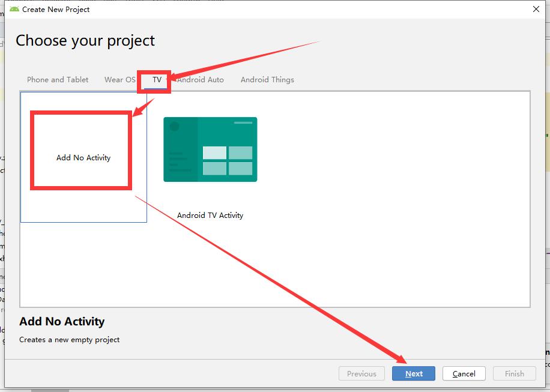Viewport: 550px width, 392px height.
Task: Click the Creates a new empty project text
Action: coord(70,339)
